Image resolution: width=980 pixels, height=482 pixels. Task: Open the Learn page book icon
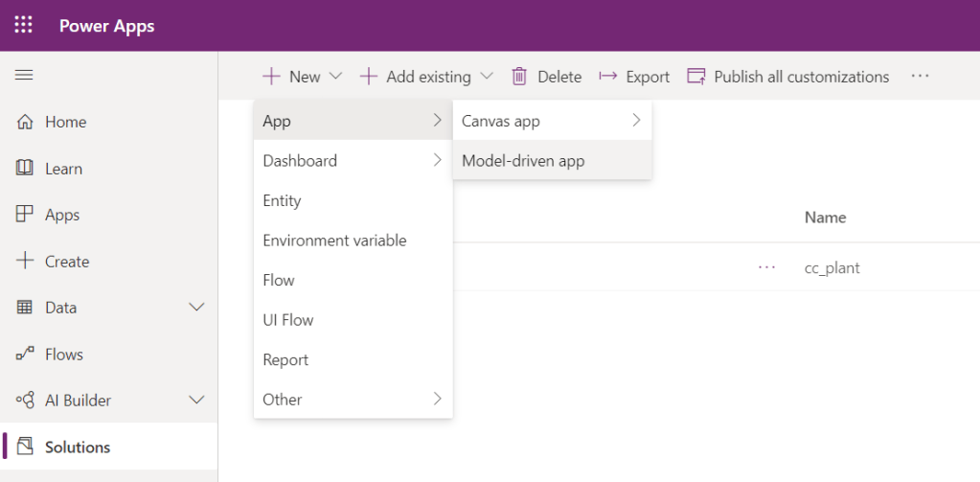25,169
